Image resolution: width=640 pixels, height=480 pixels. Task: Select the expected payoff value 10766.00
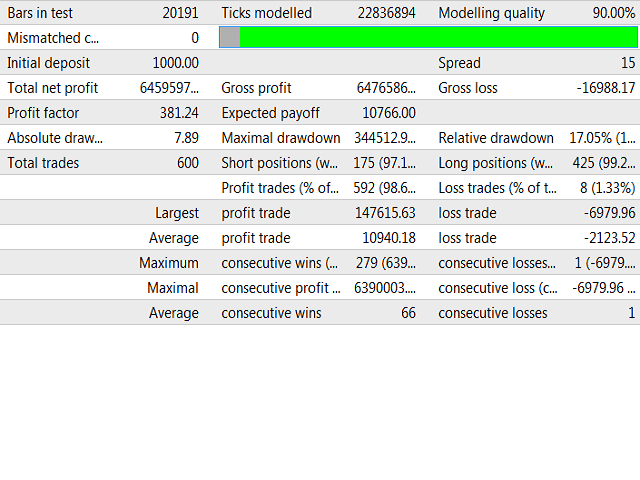(x=389, y=113)
